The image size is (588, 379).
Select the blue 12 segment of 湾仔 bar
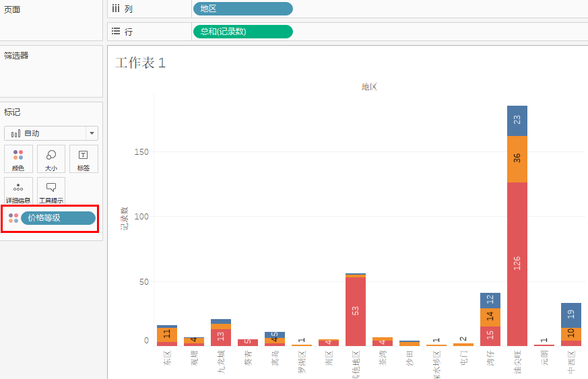tap(490, 301)
